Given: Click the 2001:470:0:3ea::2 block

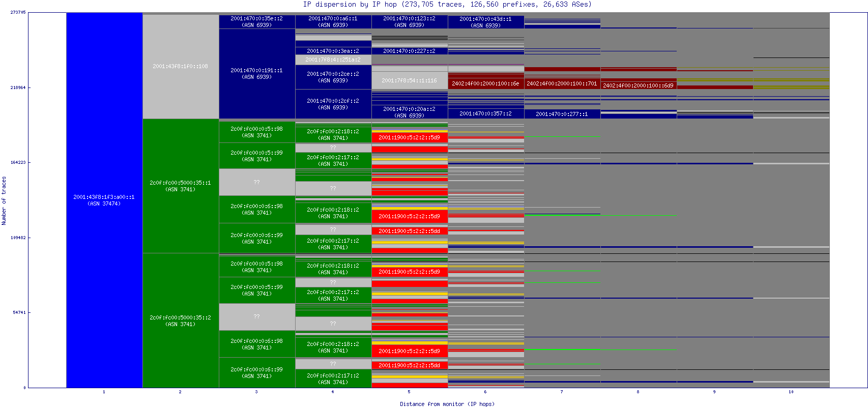Looking at the screenshot, I should tap(333, 51).
